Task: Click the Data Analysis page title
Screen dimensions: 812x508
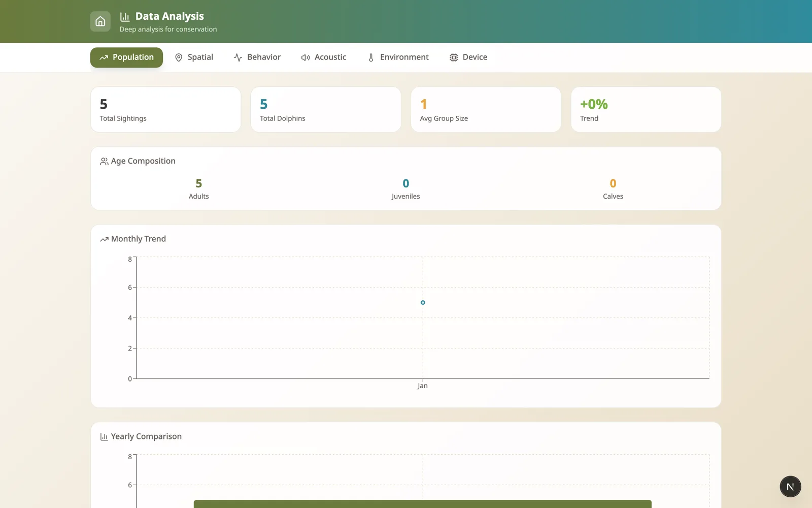Action: point(170,16)
